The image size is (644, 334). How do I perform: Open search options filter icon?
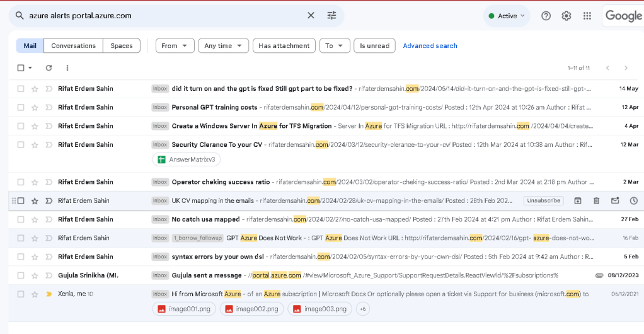click(331, 16)
